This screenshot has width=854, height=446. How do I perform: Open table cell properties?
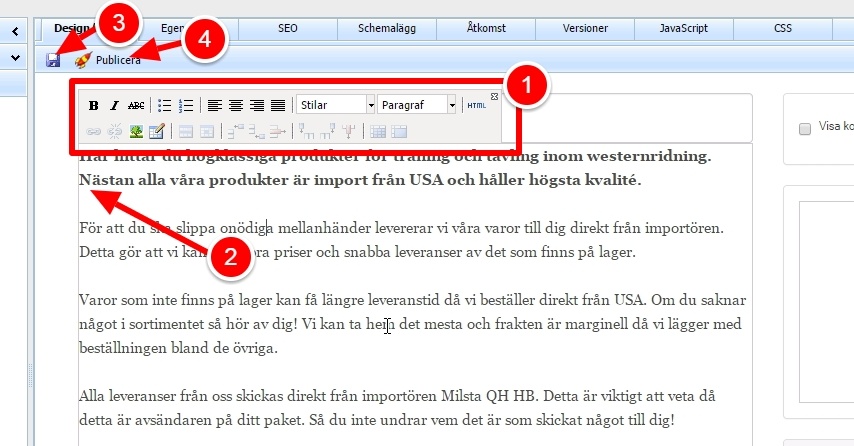pos(207,131)
